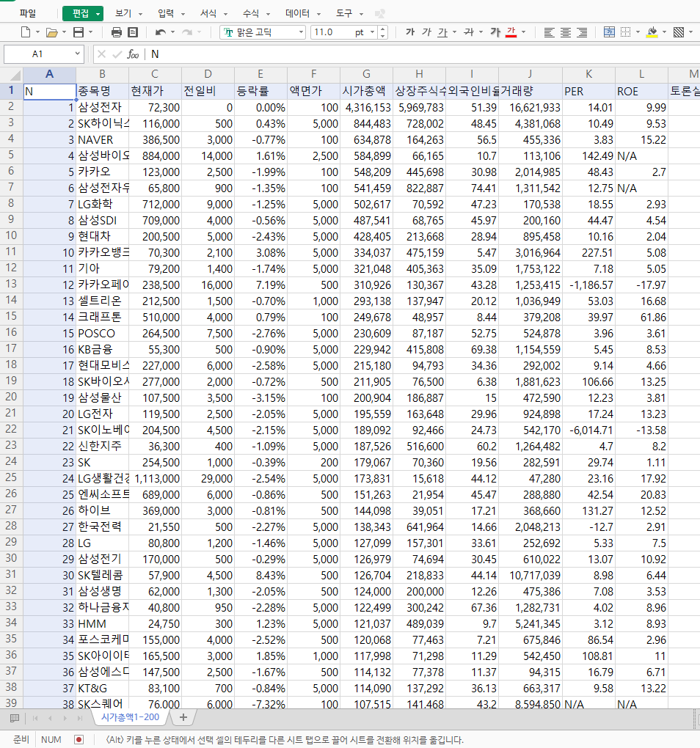
Task: Go to first sheet tab arrow
Action: 34,718
